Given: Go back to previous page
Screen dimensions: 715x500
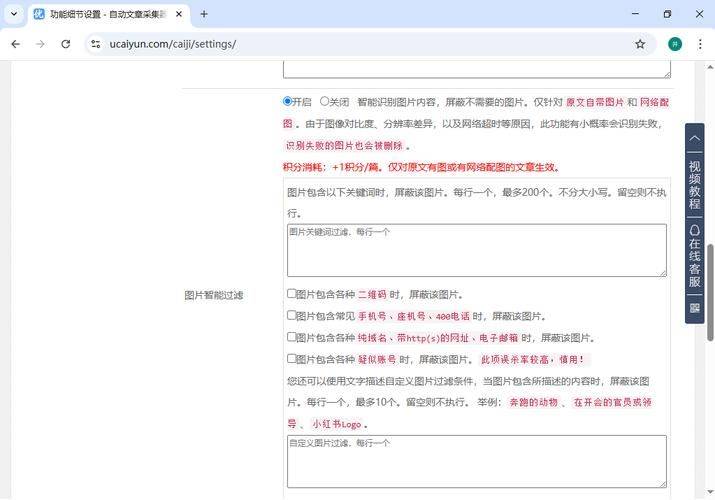Looking at the screenshot, I should pos(16,44).
